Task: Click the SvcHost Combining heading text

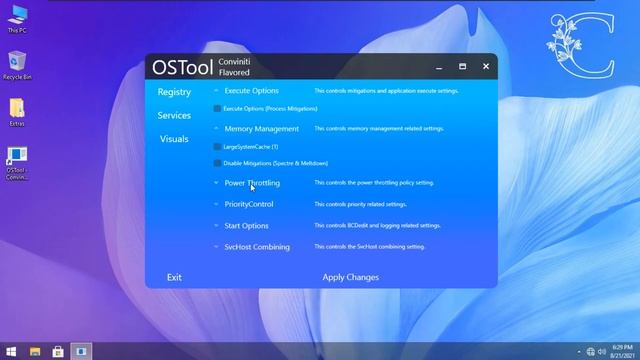Action: tap(257, 247)
